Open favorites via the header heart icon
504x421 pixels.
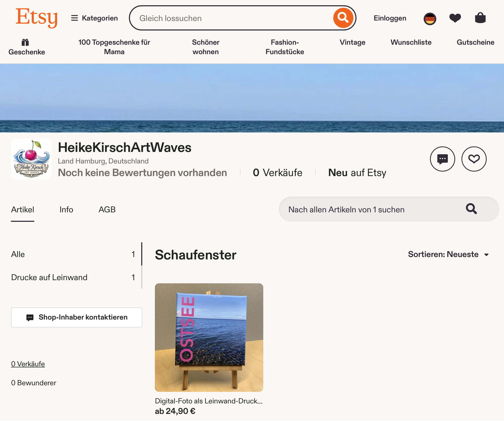(x=455, y=18)
